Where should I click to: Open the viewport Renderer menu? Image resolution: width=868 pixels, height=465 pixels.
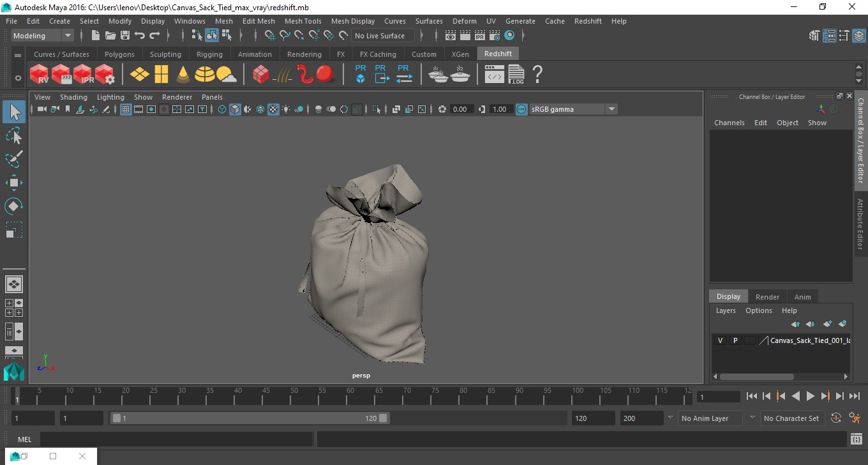(x=177, y=97)
